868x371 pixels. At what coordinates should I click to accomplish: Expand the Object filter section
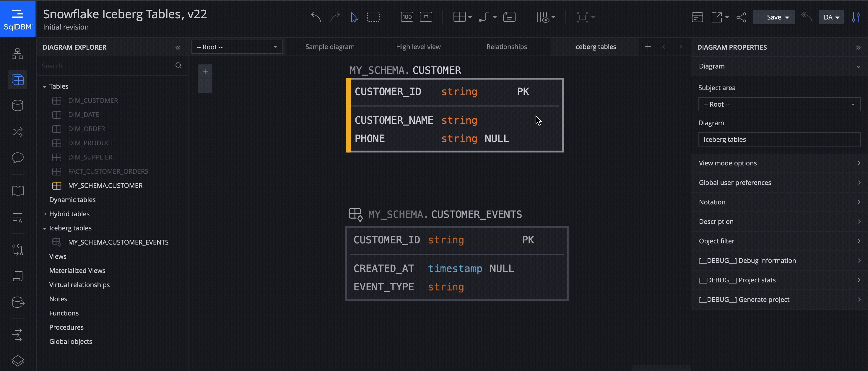(x=779, y=241)
